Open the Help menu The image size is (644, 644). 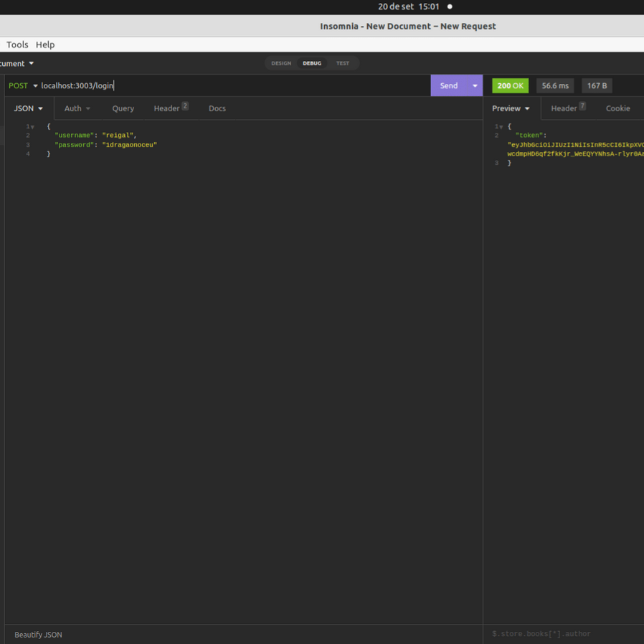(45, 44)
